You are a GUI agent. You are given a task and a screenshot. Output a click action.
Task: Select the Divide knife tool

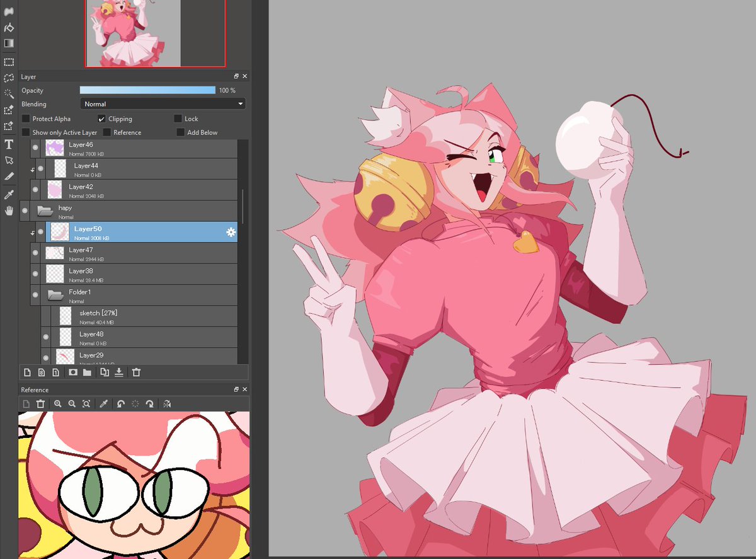(9, 176)
